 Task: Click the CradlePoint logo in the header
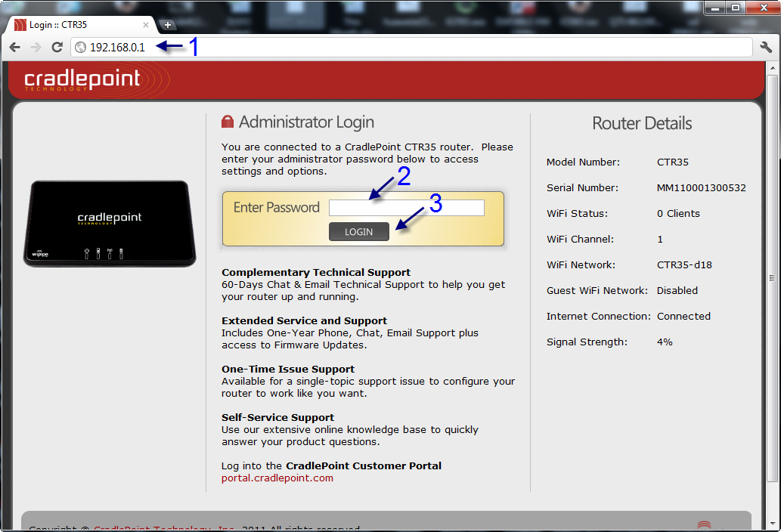point(82,79)
